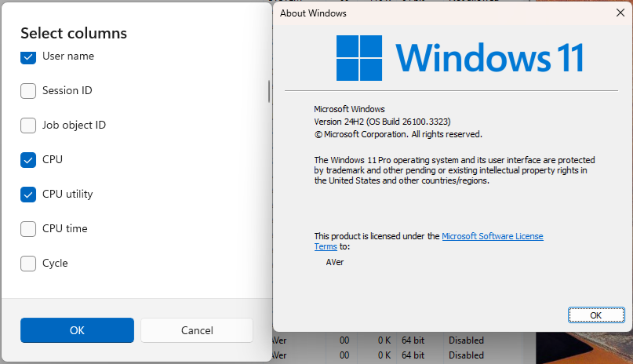Click the Windows 11 logo icon
Image resolution: width=633 pixels, height=364 pixels.
click(359, 58)
